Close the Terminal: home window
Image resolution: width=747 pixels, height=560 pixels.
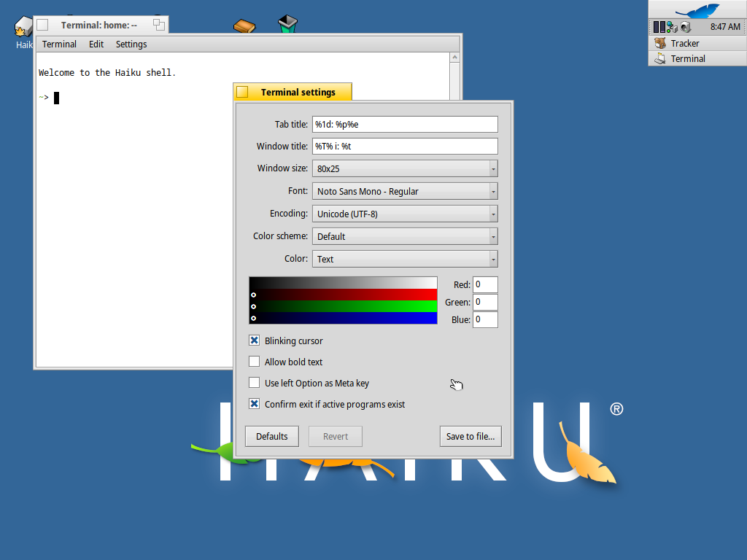pos(42,25)
